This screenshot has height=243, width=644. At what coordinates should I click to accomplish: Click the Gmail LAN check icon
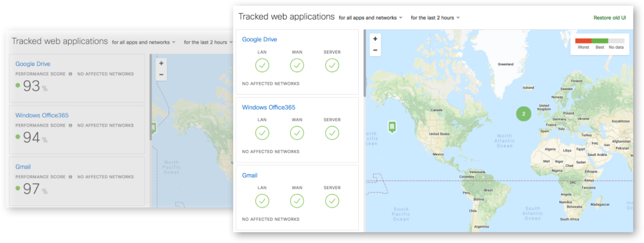(262, 201)
